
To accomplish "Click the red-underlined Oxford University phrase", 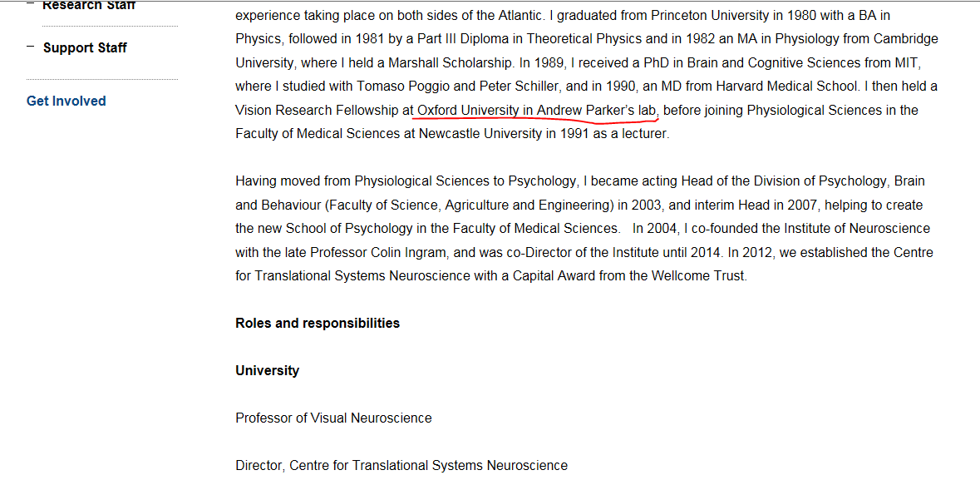I will pyautogui.click(x=538, y=111).
